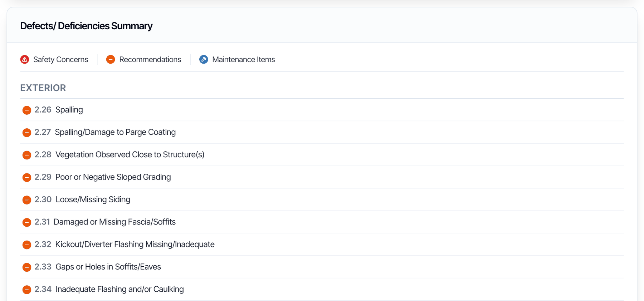Click item number 2.29
The width and height of the screenshot is (644, 301).
43,177
